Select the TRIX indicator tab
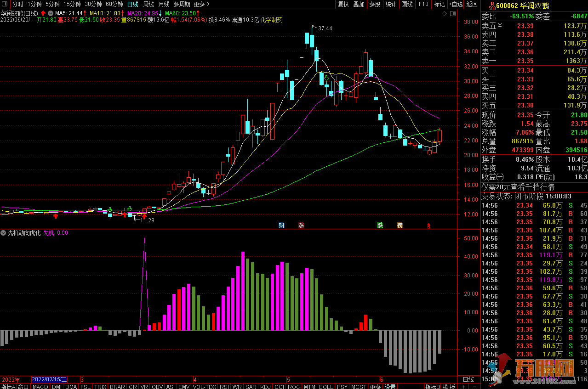Viewport: 588px width, 389px height. click(x=100, y=386)
